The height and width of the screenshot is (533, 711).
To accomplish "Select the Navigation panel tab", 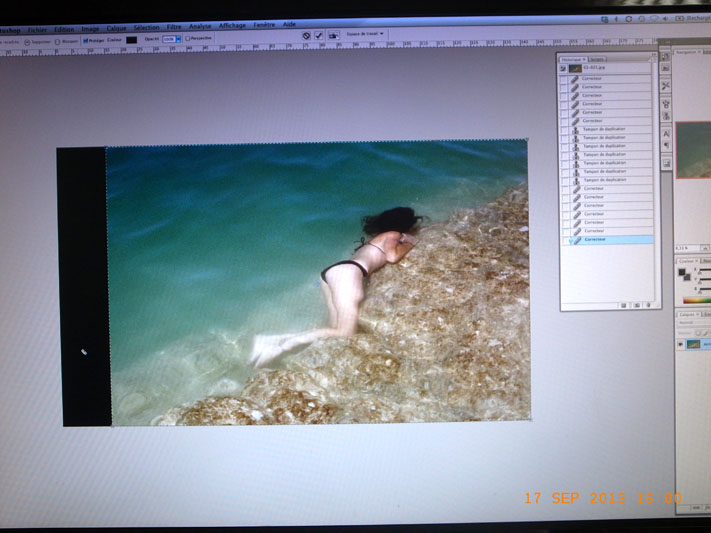I will (686, 52).
